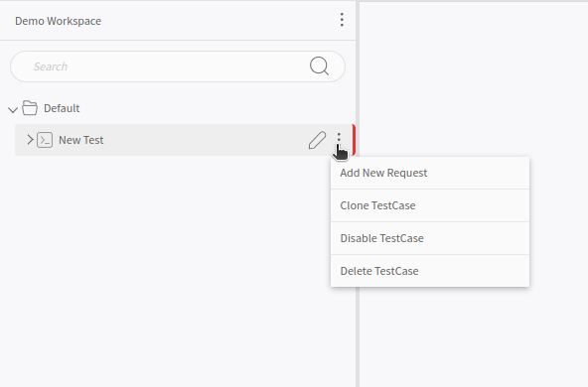
Task: Click the Default folder icon
Action: (30, 108)
